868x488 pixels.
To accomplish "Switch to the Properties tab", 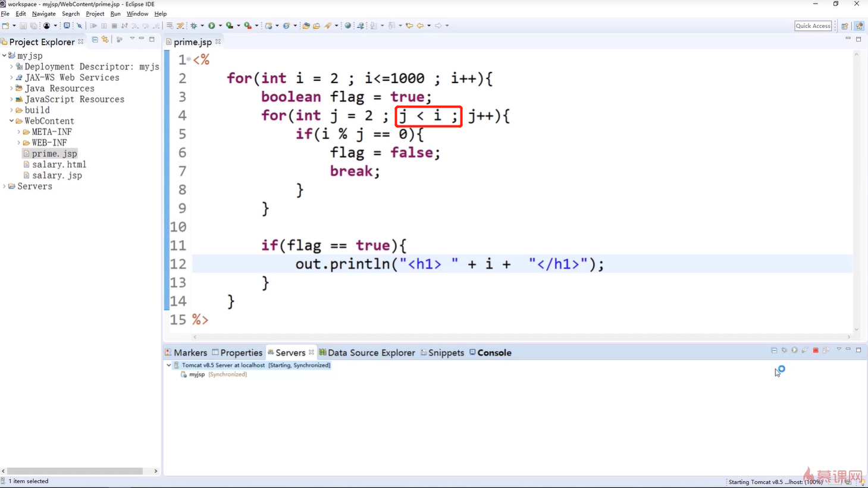I will click(x=237, y=352).
